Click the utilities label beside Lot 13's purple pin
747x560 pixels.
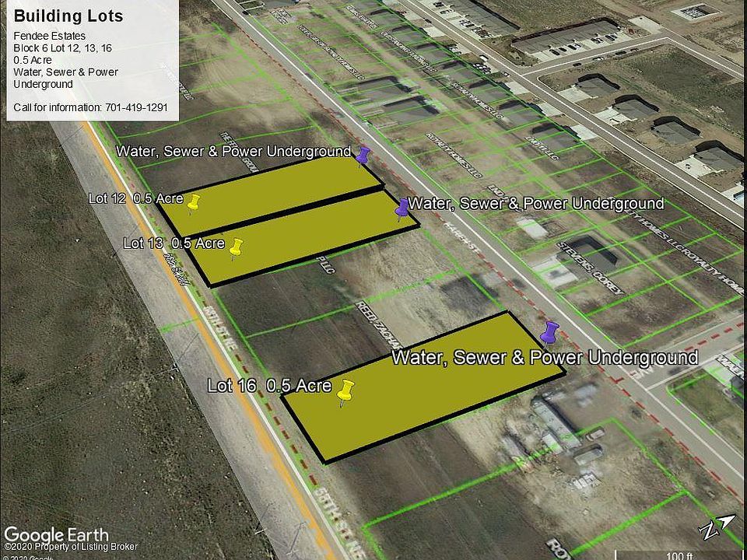point(536,204)
